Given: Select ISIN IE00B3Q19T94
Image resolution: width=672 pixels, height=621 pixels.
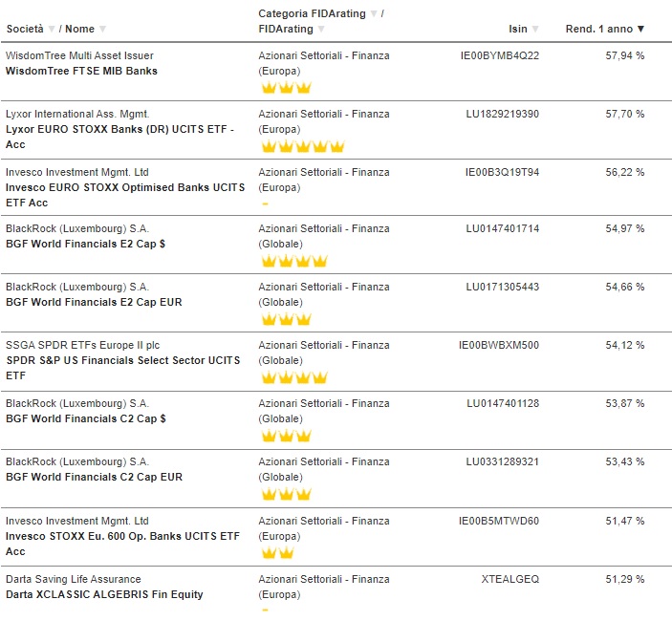Looking at the screenshot, I should [x=502, y=172].
